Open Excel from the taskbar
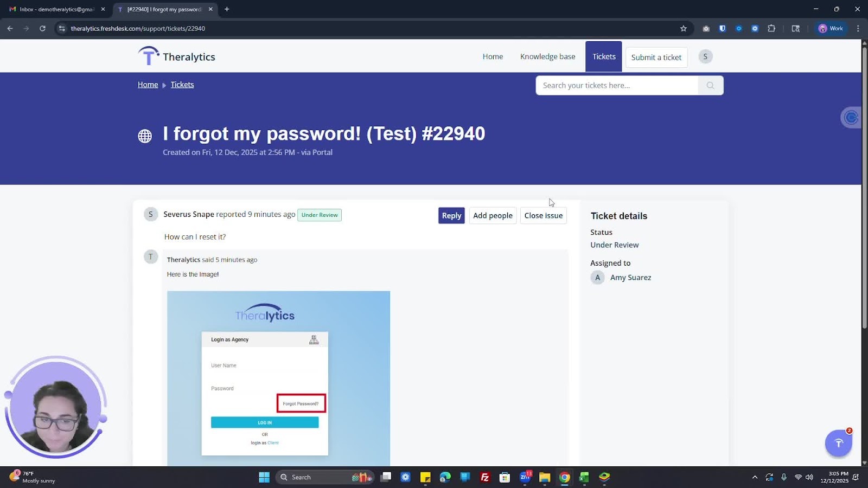868x488 pixels. (x=584, y=477)
